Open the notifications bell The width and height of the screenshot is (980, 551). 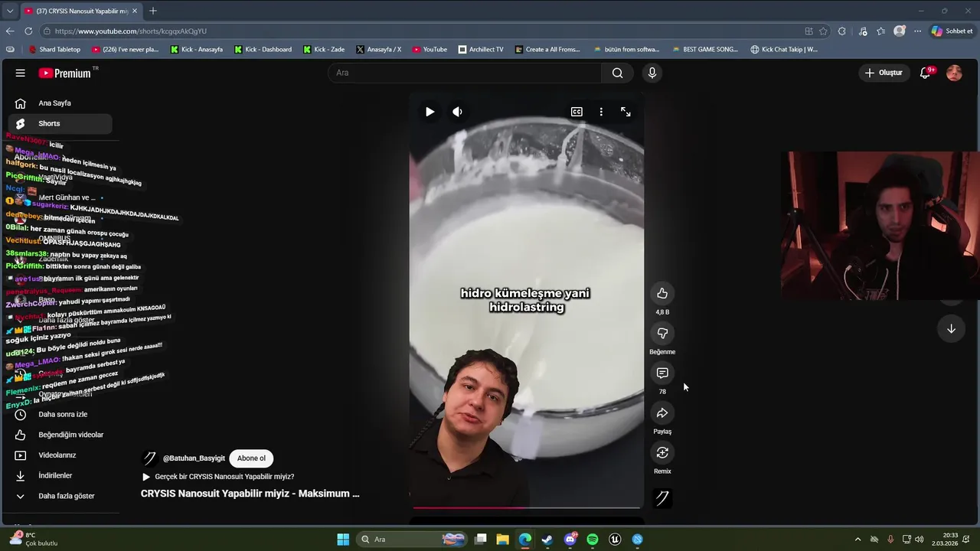925,73
